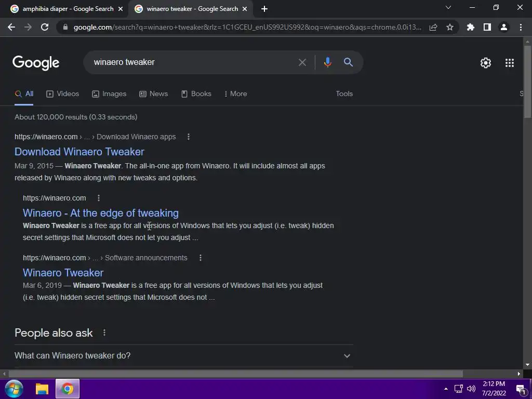Viewport: 532px width, 399px height.
Task: Open the taskbar clock showing 2:12 PM
Action: point(494,389)
